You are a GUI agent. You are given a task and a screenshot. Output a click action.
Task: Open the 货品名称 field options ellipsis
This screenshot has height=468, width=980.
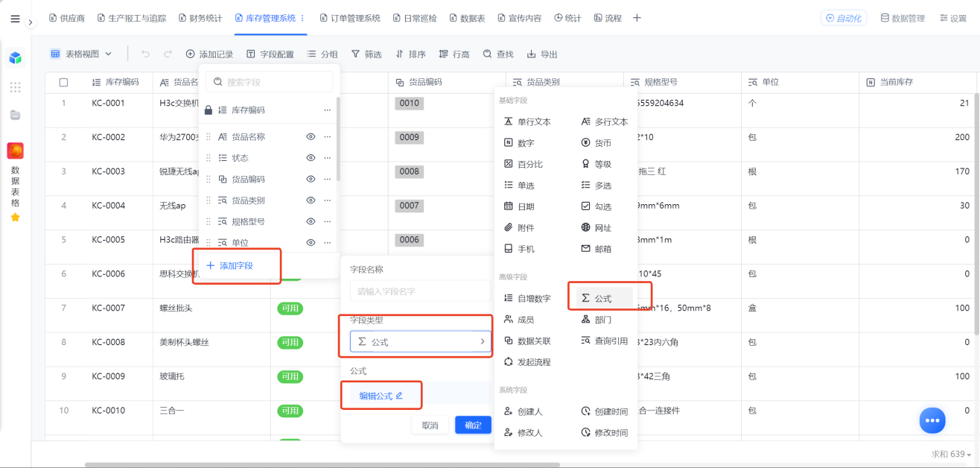click(327, 137)
